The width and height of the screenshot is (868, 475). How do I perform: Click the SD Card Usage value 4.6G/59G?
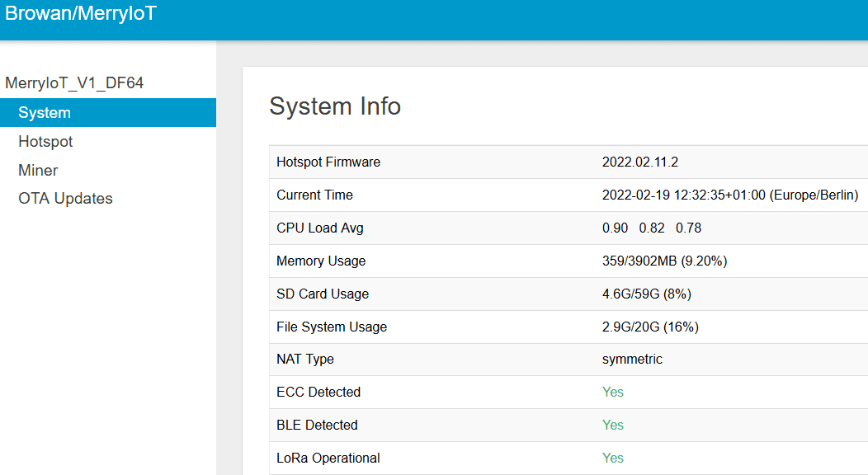(646, 294)
